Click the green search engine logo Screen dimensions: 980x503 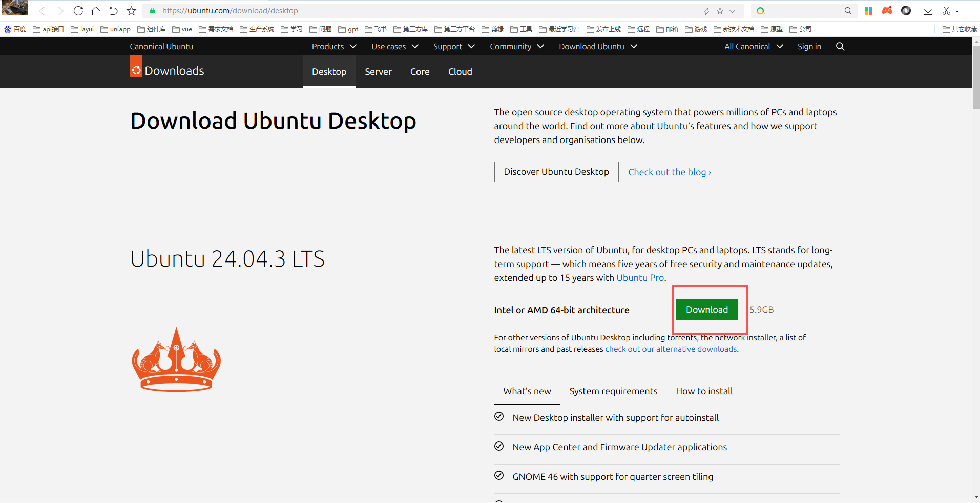click(x=761, y=11)
